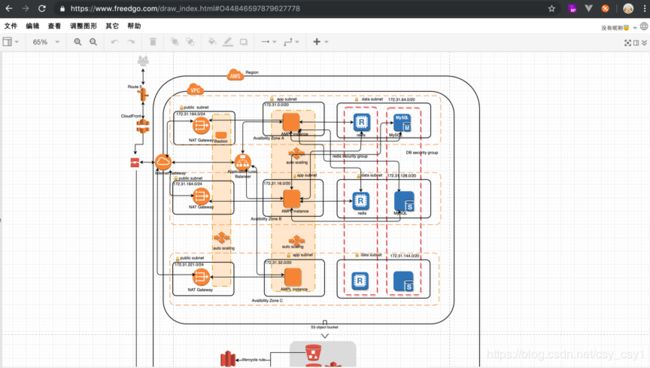
Task: Select the line color pencil icon
Action: [x=228, y=42]
